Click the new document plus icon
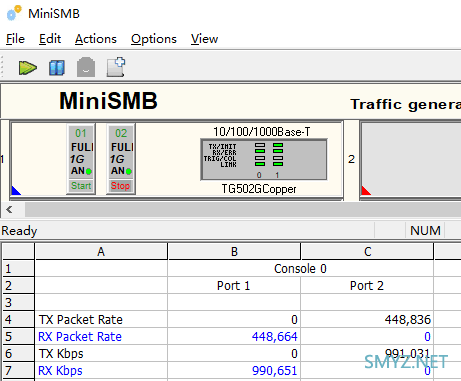Image resolution: width=461 pixels, height=381 pixels. pyautogui.click(x=116, y=67)
